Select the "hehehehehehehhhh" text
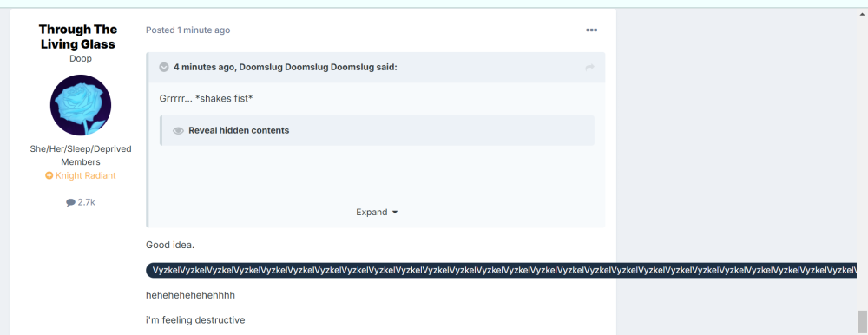868x335 pixels. tap(190, 295)
